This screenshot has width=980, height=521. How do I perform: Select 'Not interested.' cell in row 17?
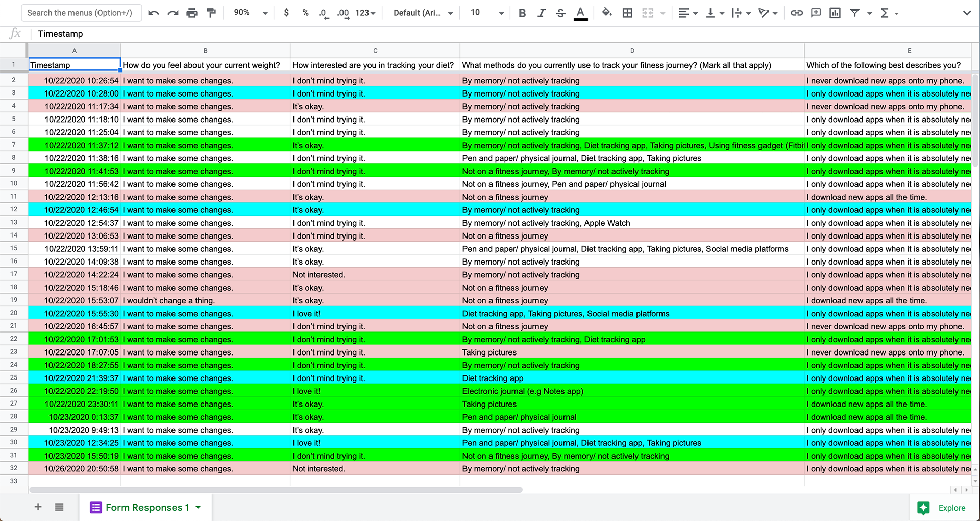pos(375,275)
